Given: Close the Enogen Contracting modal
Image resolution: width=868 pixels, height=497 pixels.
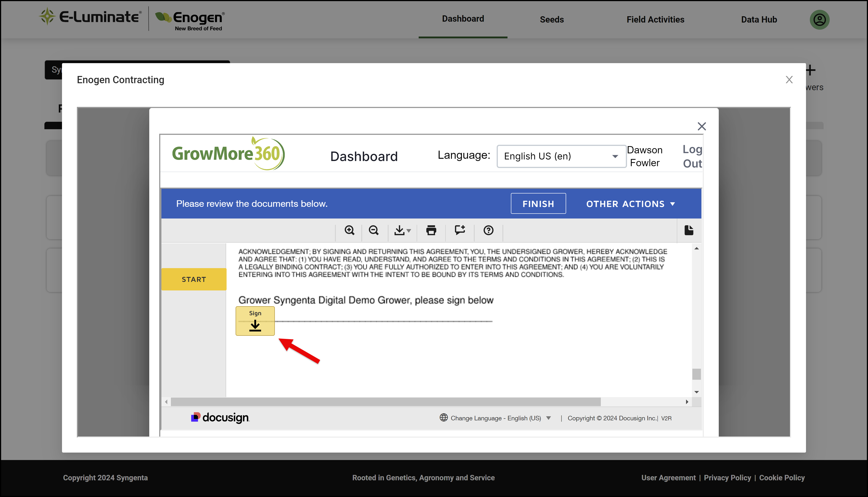Looking at the screenshot, I should coord(789,80).
